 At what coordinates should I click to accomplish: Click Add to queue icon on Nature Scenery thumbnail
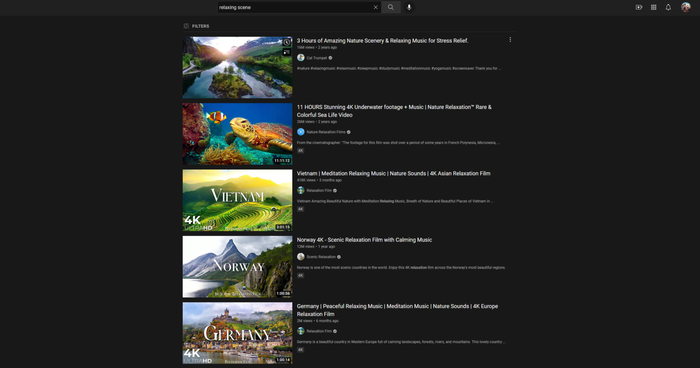pyautogui.click(x=287, y=52)
